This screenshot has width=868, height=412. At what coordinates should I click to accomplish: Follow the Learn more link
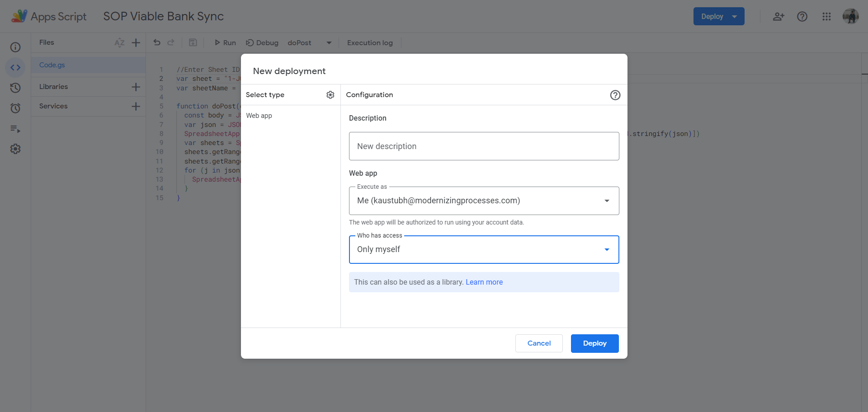(x=484, y=282)
